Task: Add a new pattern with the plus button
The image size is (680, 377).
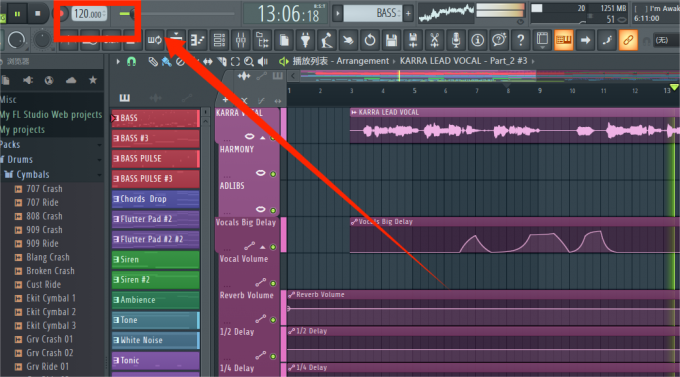Action: (408, 13)
